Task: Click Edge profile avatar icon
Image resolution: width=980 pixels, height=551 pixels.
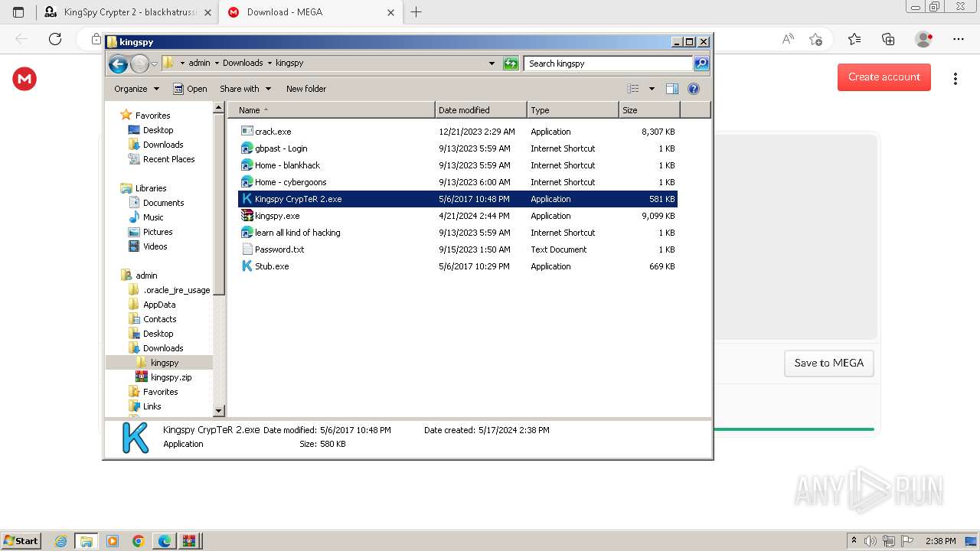Action: tap(923, 39)
